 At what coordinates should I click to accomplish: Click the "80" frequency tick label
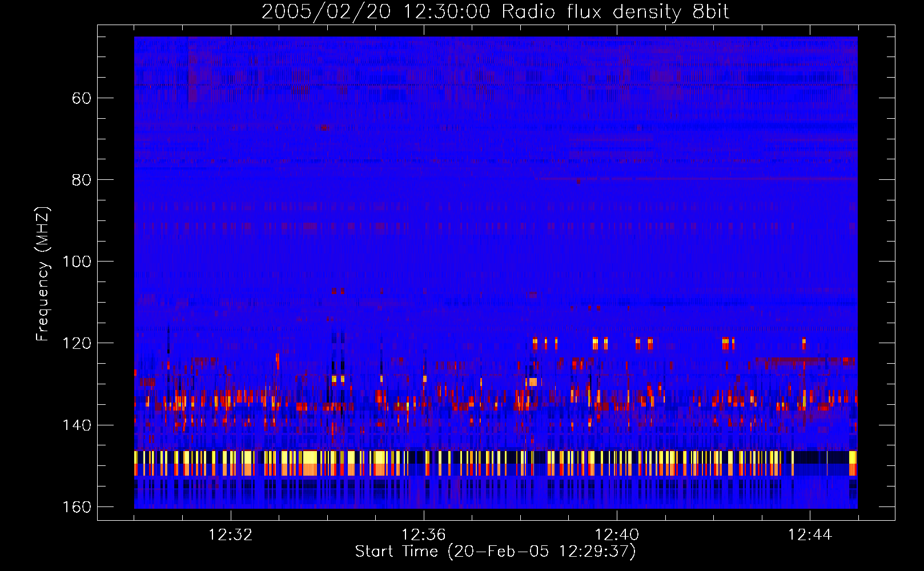pyautogui.click(x=82, y=180)
